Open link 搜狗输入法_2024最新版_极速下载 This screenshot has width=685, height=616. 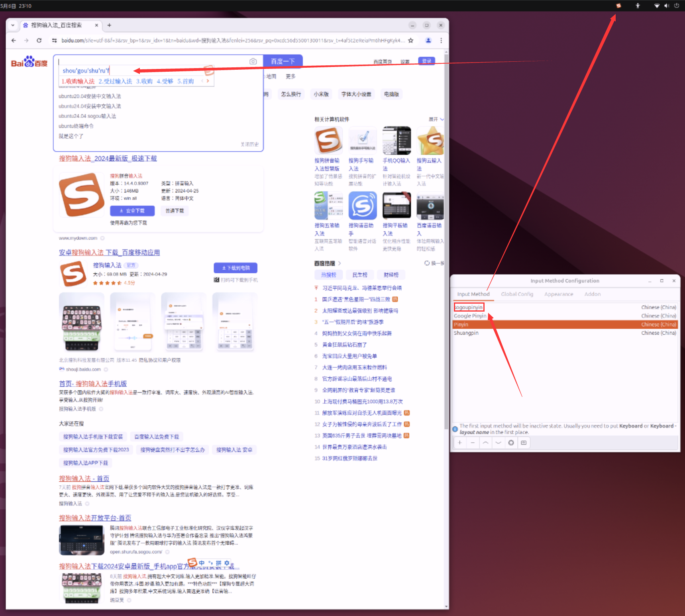coord(108,159)
